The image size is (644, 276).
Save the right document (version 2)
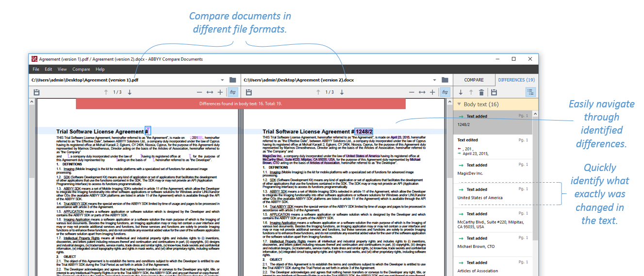(249, 92)
